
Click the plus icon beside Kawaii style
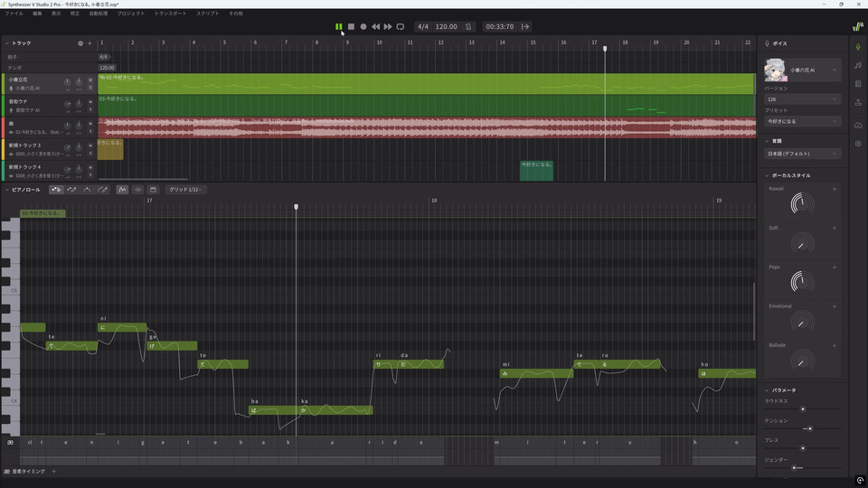[x=835, y=189]
